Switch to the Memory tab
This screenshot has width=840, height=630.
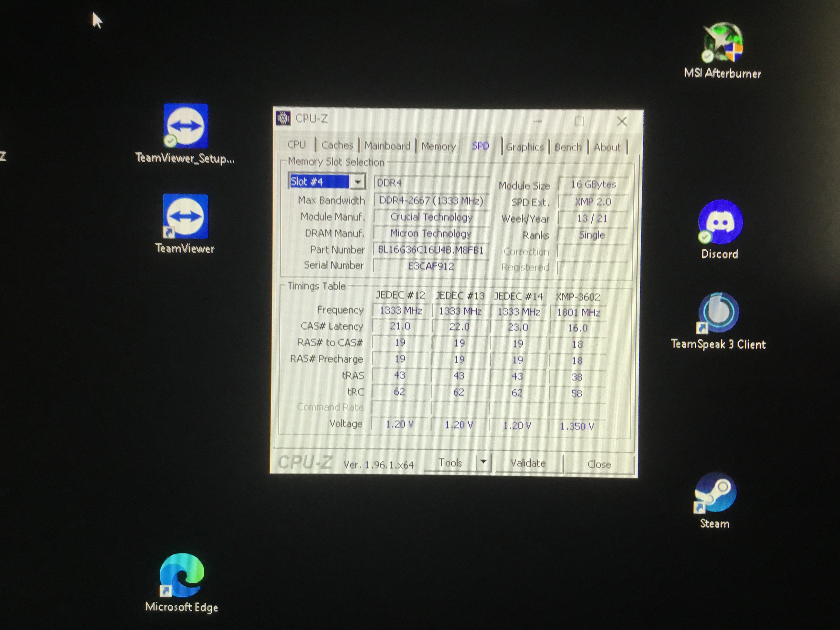pos(438,146)
